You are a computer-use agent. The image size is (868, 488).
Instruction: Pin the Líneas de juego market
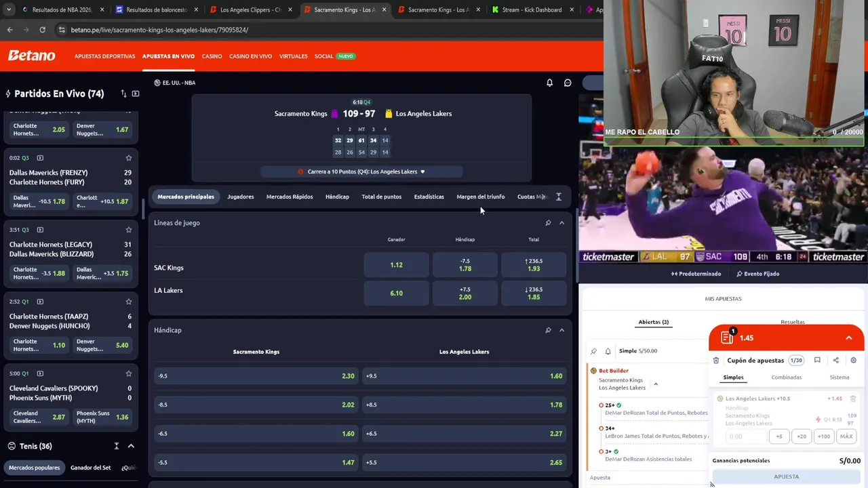pos(548,223)
